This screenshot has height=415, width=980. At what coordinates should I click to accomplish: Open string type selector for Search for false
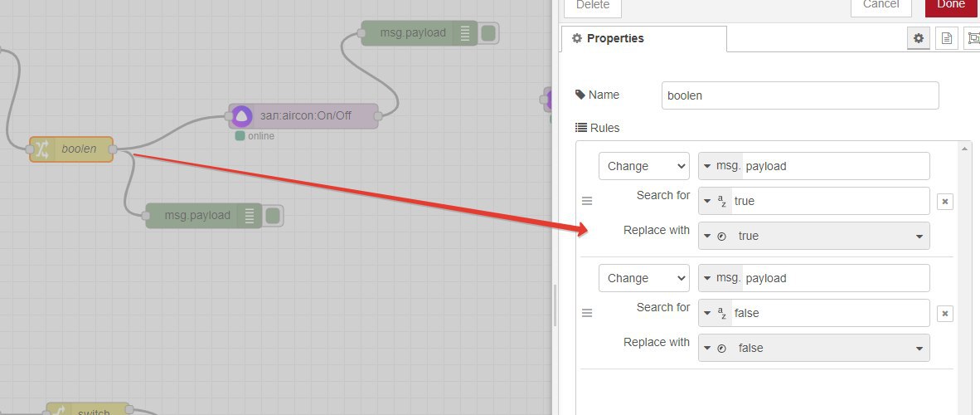716,313
